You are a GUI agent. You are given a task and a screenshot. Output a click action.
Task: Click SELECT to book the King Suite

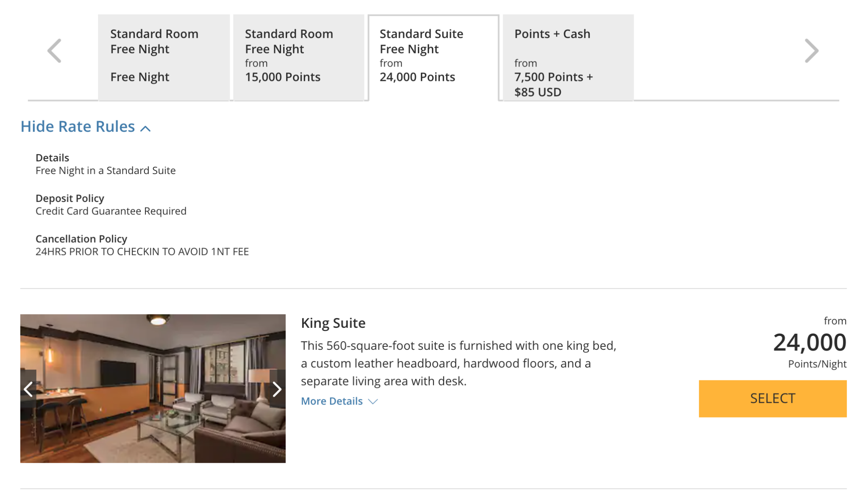click(x=772, y=398)
